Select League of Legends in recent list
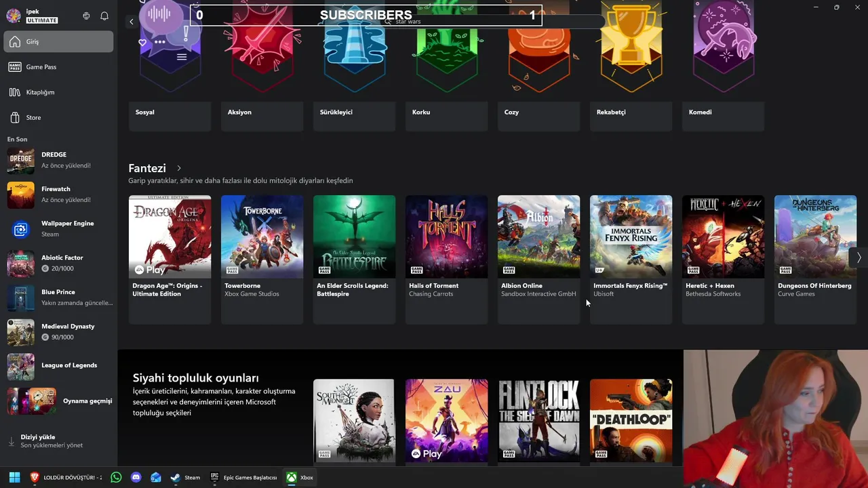This screenshot has height=488, width=868. [x=58, y=366]
